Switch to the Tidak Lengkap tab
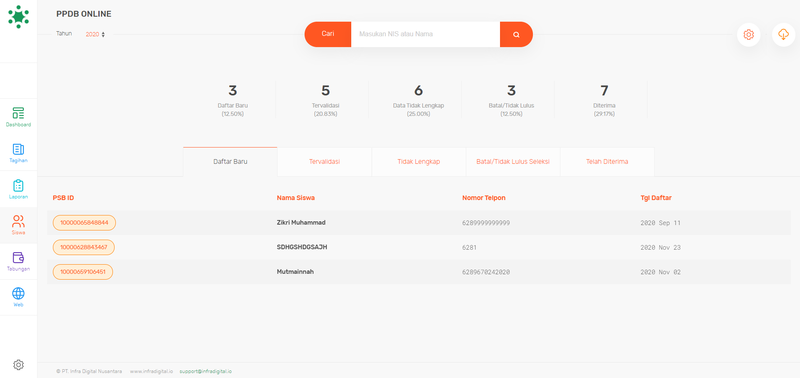800x378 pixels. point(419,162)
